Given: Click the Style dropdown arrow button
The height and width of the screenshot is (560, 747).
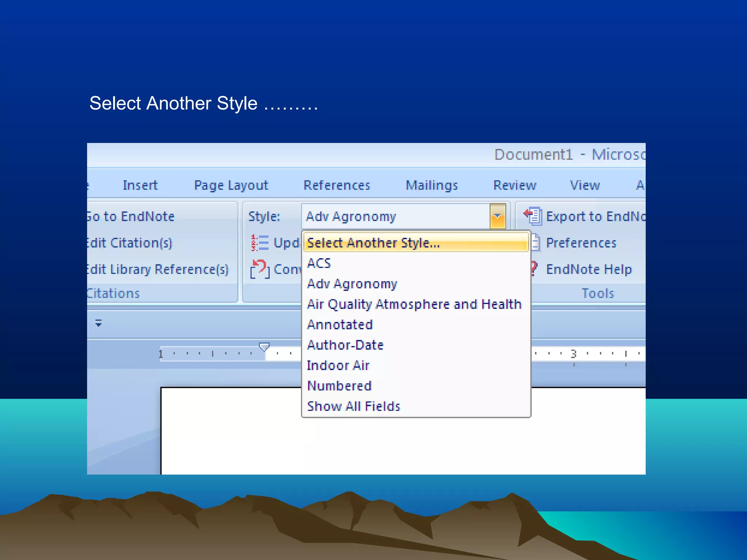Looking at the screenshot, I should pyautogui.click(x=498, y=217).
